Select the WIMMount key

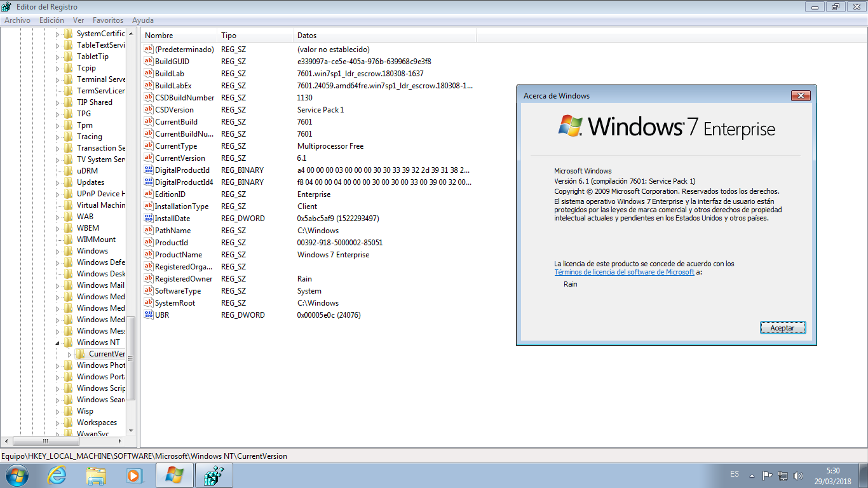click(x=97, y=240)
